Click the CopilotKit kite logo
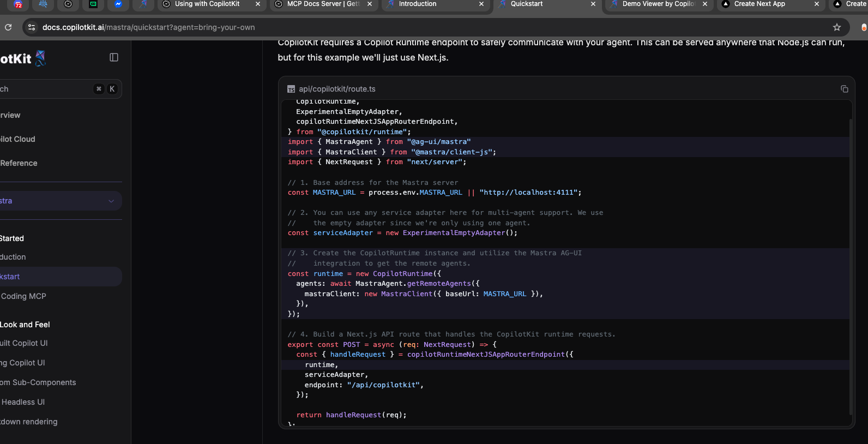The image size is (868, 444). [40, 58]
